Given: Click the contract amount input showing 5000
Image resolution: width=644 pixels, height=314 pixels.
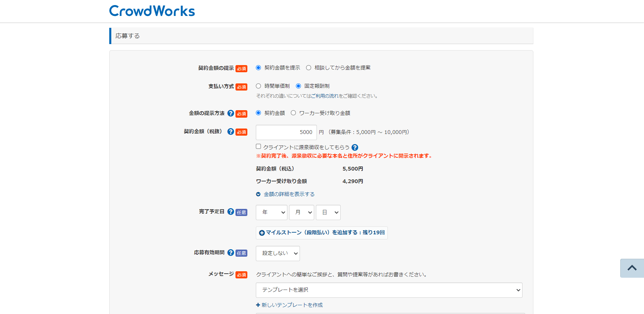Looking at the screenshot, I should tap(286, 132).
